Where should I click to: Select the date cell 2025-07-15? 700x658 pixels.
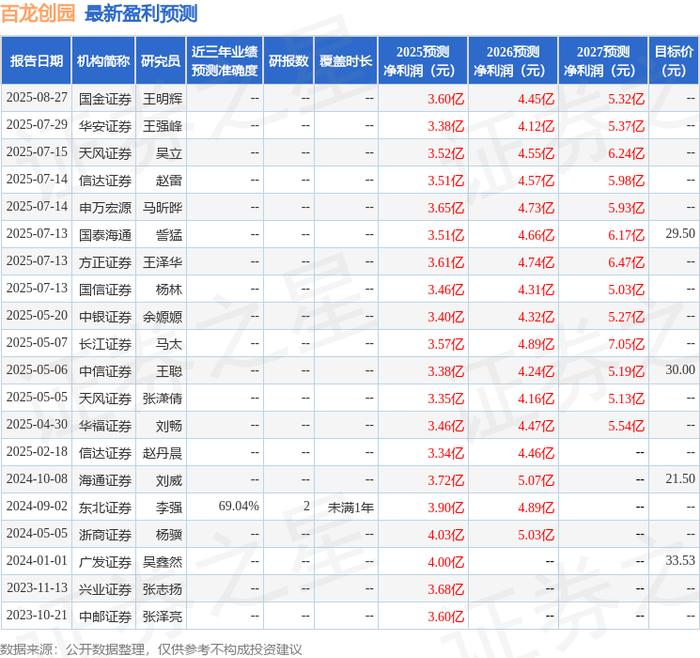coord(37,152)
